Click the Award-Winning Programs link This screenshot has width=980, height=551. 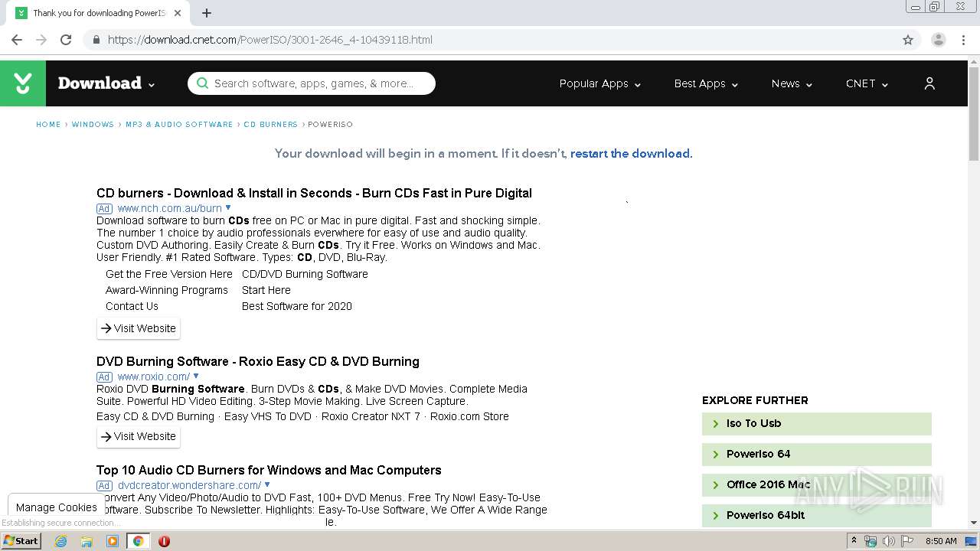point(167,290)
